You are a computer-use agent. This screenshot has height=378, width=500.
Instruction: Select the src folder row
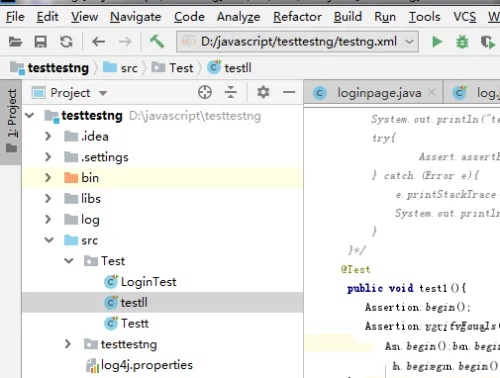point(162,240)
